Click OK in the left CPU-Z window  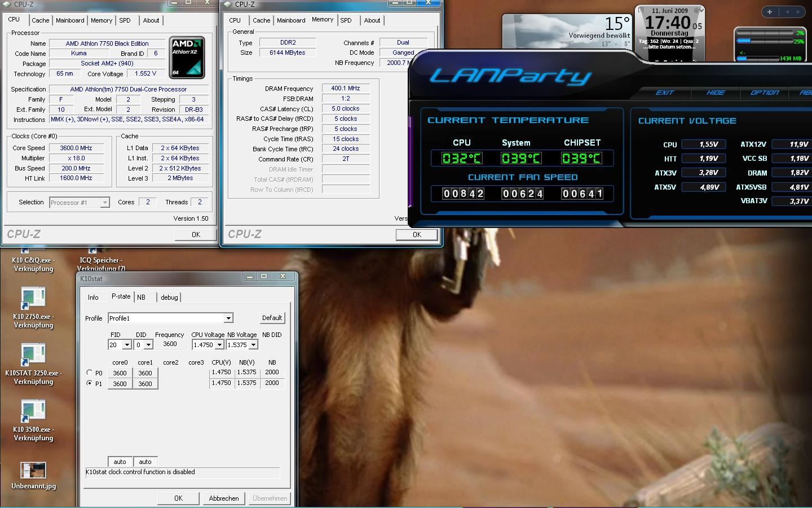pyautogui.click(x=196, y=235)
